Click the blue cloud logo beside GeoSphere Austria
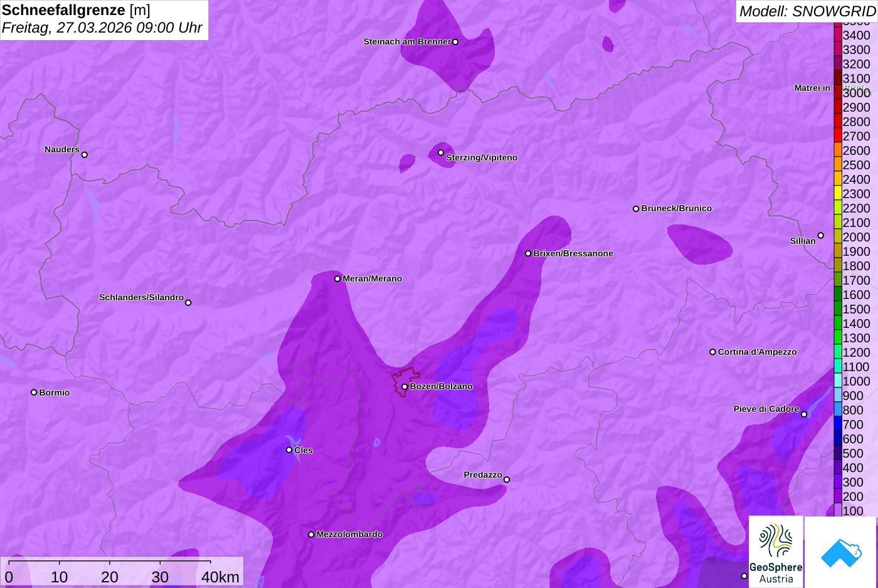 [841, 552]
